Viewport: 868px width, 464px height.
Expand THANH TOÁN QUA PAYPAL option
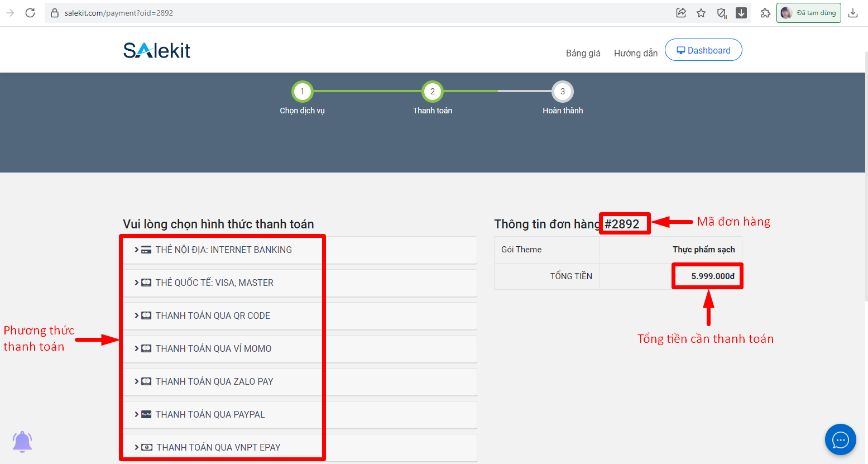click(300, 415)
